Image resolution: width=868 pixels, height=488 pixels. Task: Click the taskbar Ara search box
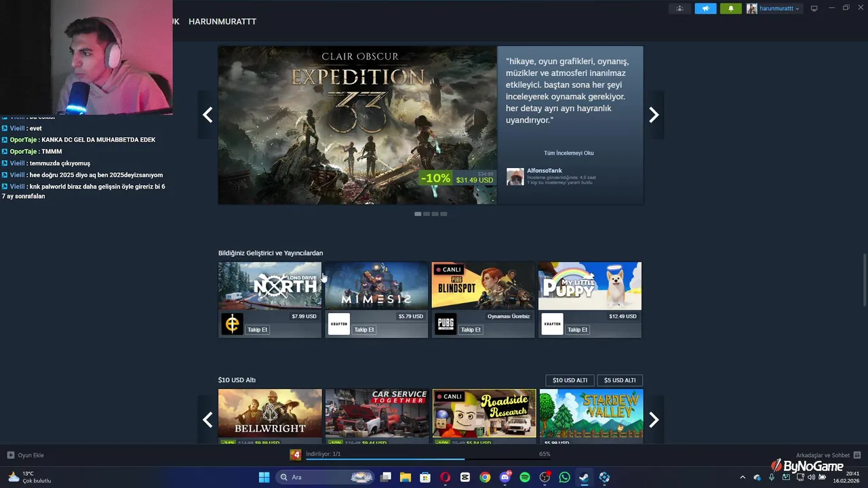coord(325,477)
